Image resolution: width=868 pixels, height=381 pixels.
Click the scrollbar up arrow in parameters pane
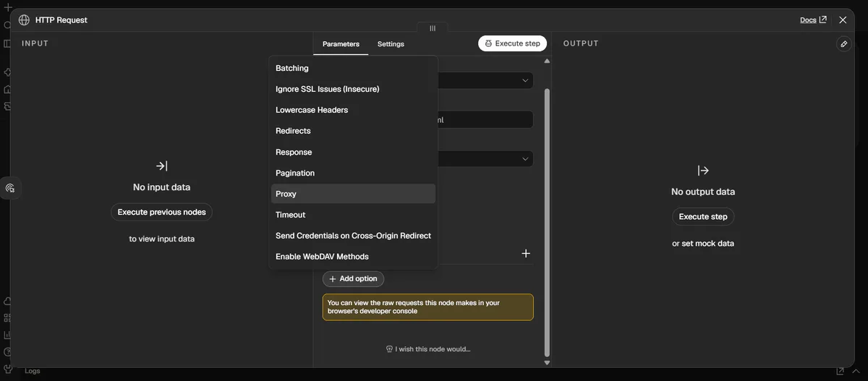pyautogui.click(x=547, y=61)
